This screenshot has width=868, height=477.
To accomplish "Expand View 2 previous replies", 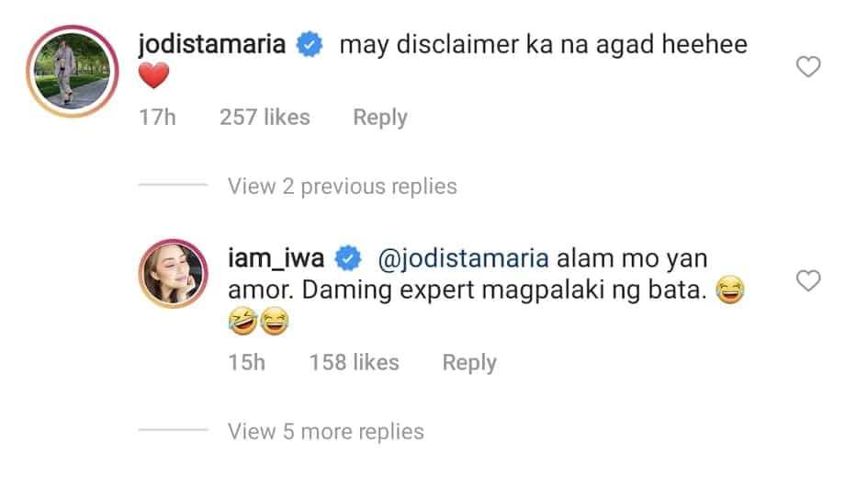I will point(342,187).
